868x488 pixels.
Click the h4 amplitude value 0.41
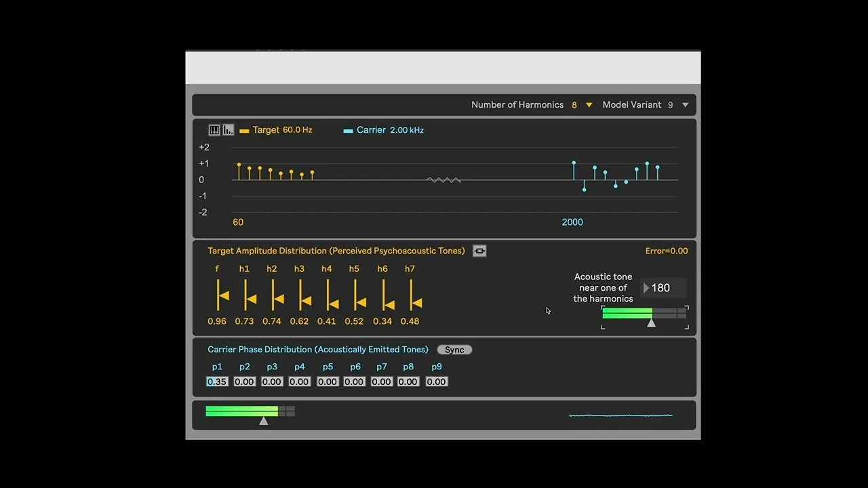[x=327, y=321]
